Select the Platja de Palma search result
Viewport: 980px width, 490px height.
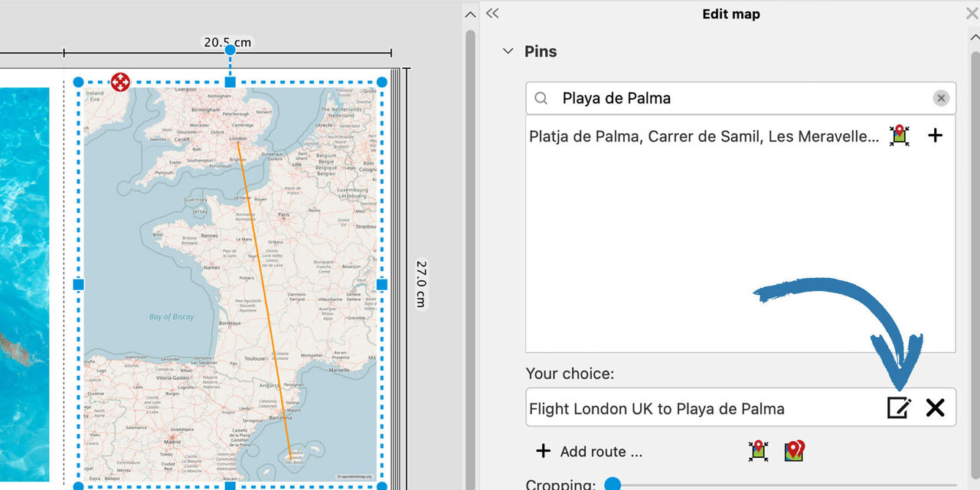(704, 136)
